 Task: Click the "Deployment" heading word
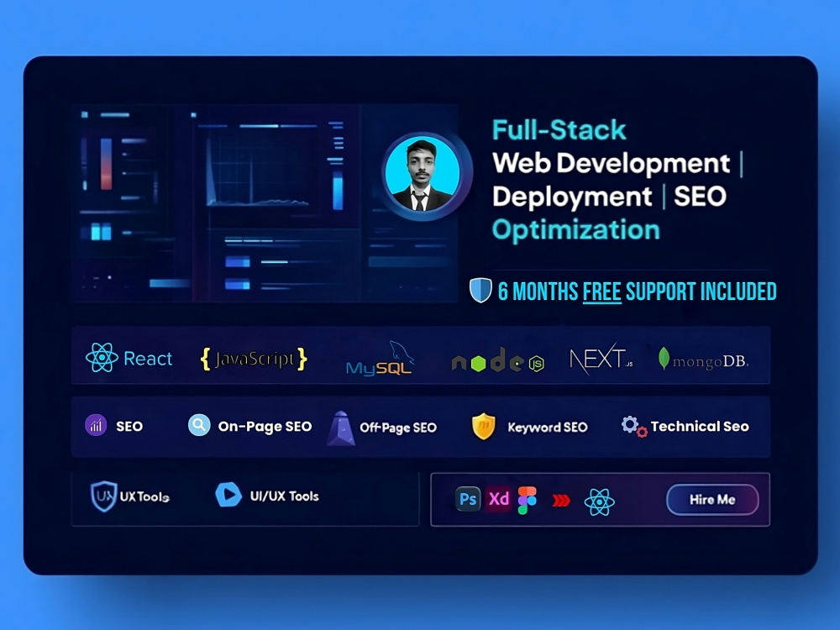point(571,197)
